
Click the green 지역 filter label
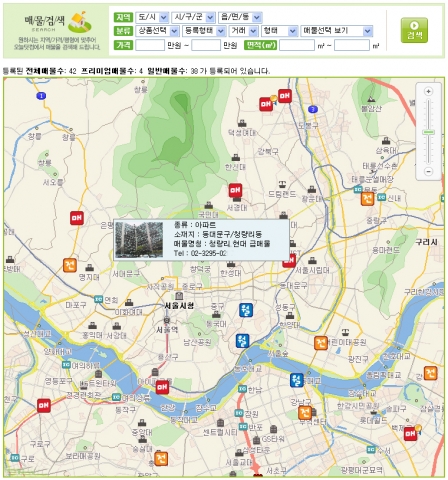click(123, 17)
